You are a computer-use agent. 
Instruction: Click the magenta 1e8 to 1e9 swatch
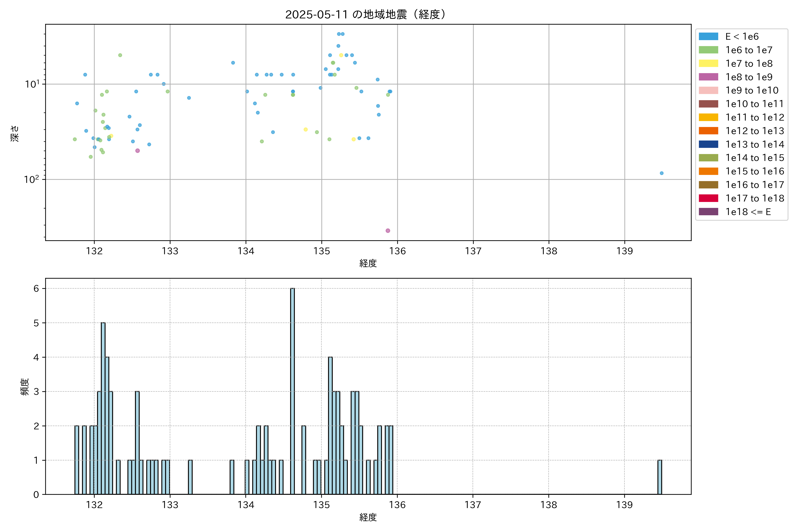(x=708, y=77)
